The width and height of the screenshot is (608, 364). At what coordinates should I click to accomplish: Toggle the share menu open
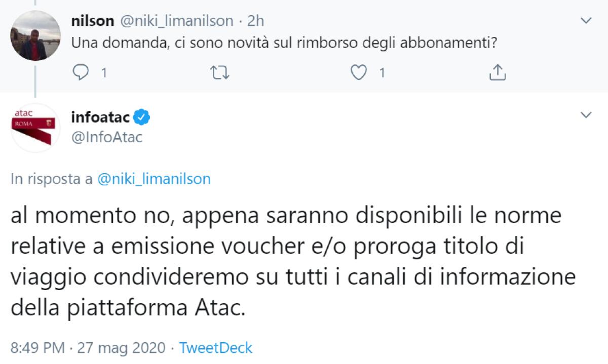tap(499, 73)
